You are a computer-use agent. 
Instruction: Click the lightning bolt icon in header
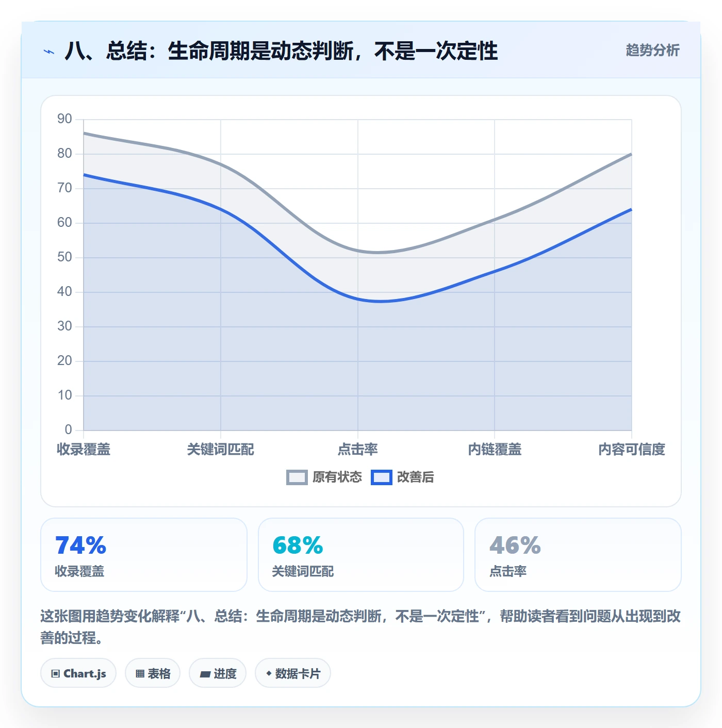(49, 52)
